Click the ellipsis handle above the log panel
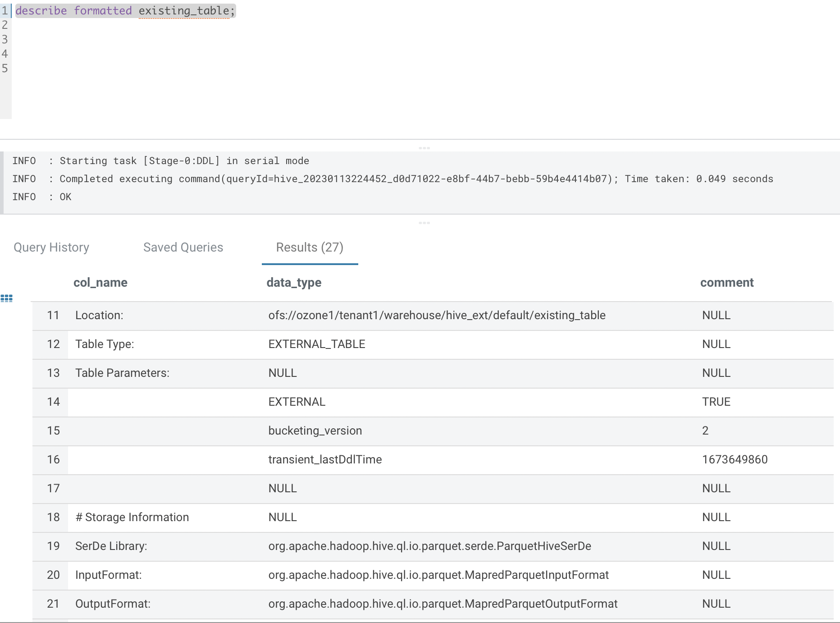 pyautogui.click(x=424, y=147)
